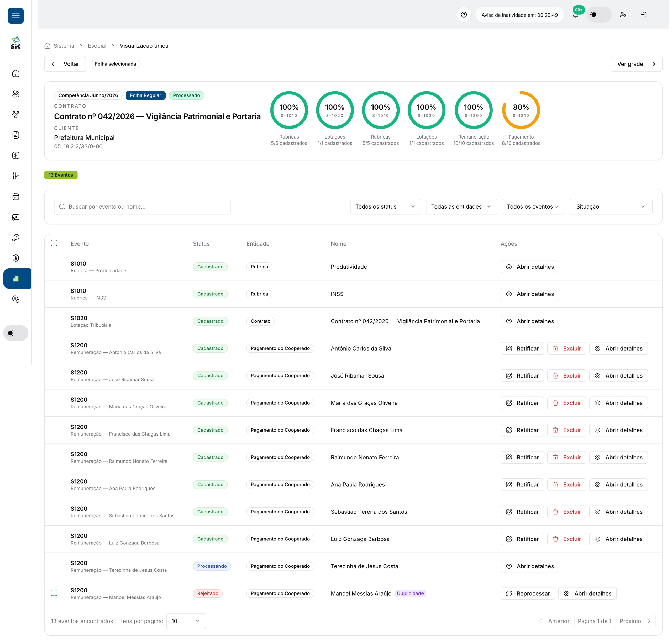The width and height of the screenshot is (672, 642).
Task: Click the Voltar button
Action: click(x=65, y=64)
